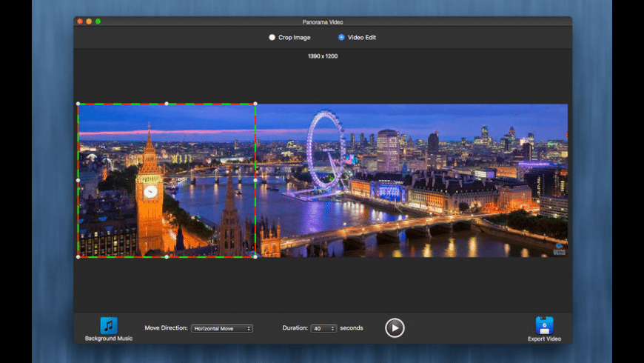The height and width of the screenshot is (363, 644).
Task: Open the Duration seconds dropdown
Action: pos(323,328)
